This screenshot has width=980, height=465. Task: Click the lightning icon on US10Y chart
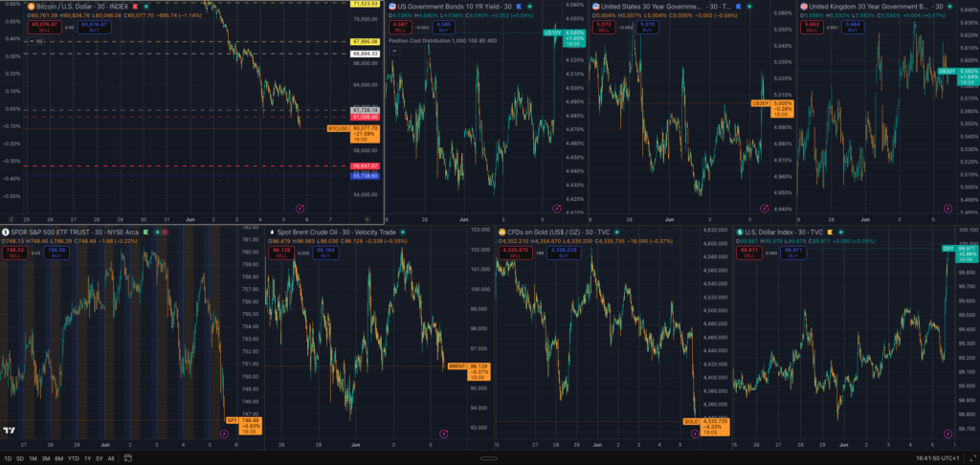(557, 208)
